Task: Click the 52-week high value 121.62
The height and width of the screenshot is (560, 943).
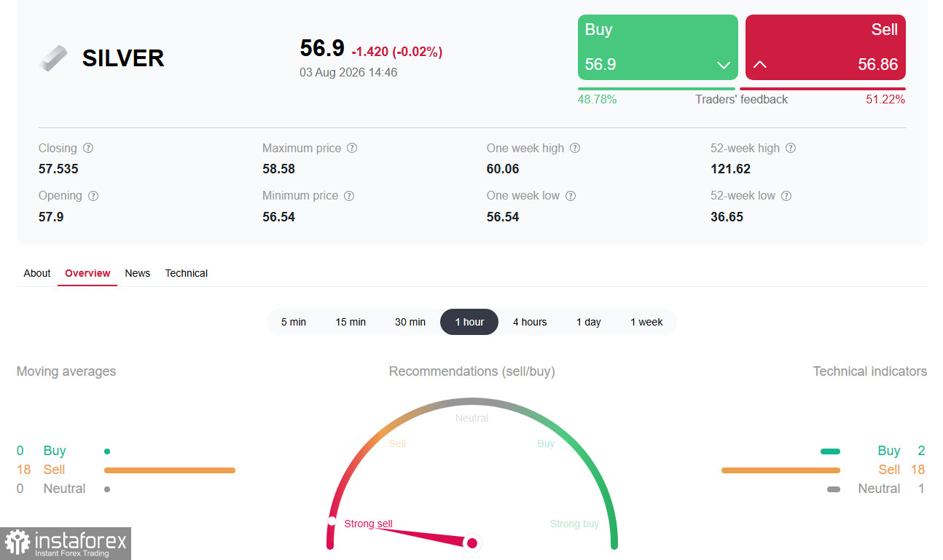Action: (730, 169)
